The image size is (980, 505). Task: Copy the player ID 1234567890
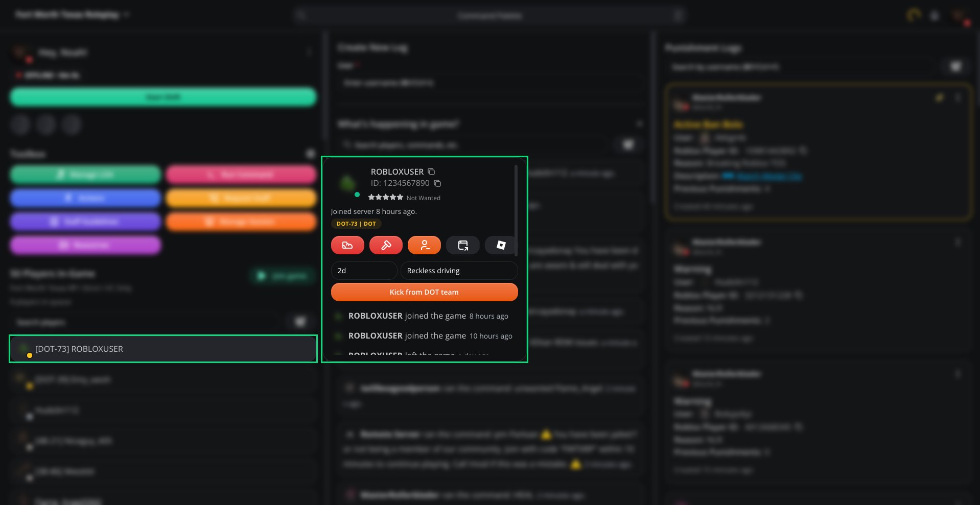(437, 183)
